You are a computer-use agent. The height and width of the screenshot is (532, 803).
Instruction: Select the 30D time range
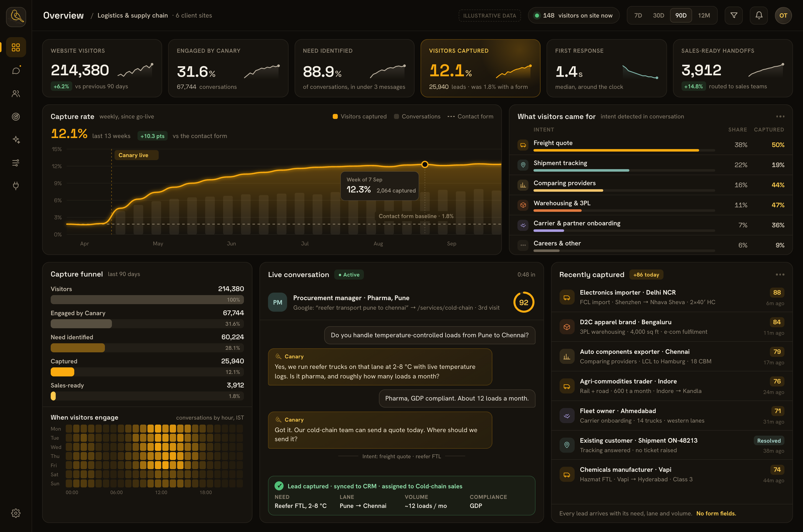(x=658, y=15)
